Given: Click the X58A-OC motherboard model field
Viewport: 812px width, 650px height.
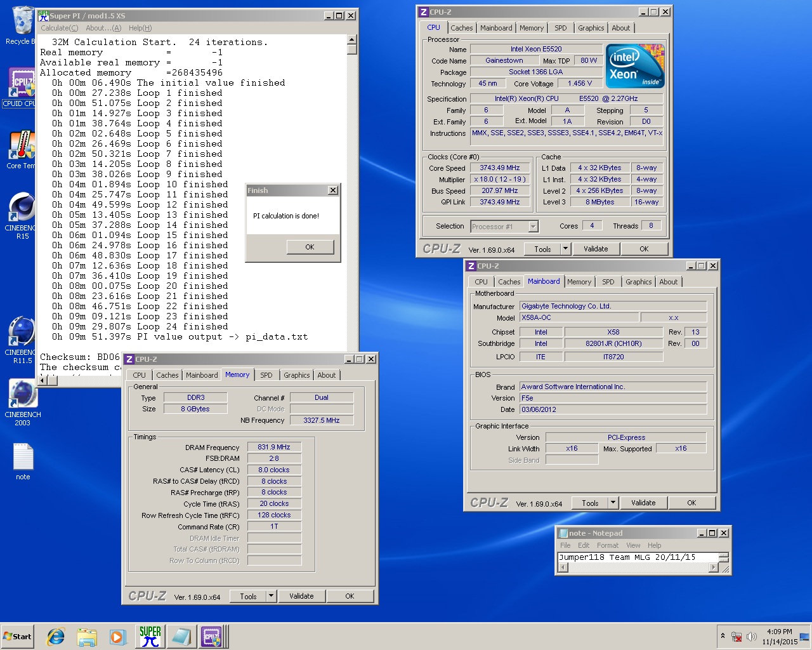Looking at the screenshot, I should coord(579,317).
